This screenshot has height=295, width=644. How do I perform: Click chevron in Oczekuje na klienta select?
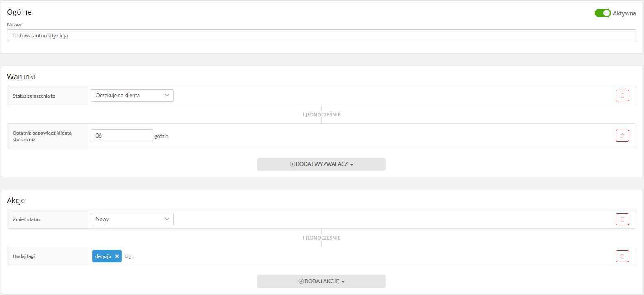(167, 95)
